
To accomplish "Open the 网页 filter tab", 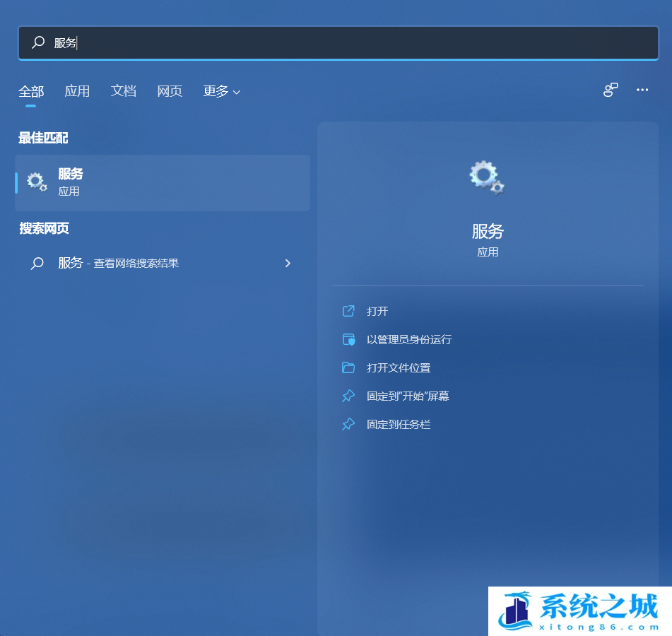I will pyautogui.click(x=170, y=91).
